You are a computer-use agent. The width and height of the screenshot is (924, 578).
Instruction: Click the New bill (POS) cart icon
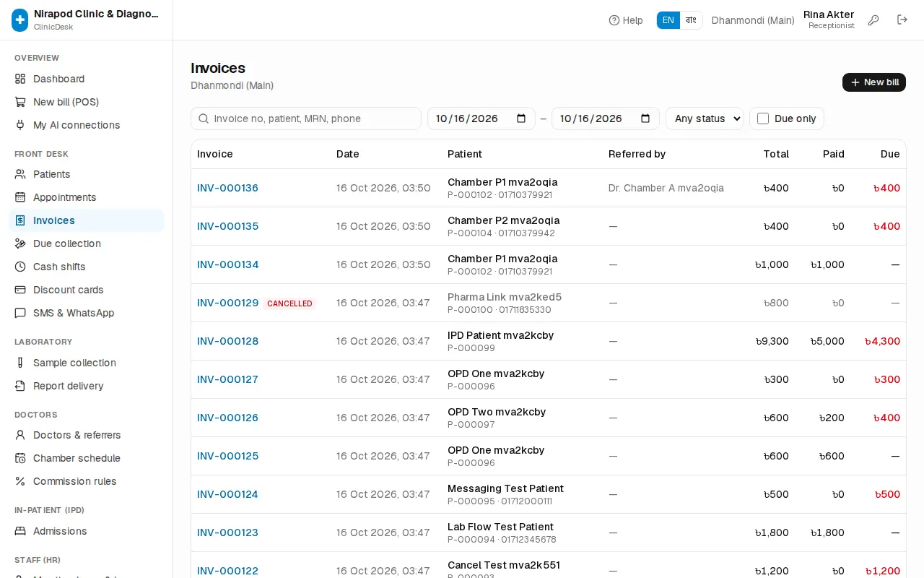(x=20, y=102)
